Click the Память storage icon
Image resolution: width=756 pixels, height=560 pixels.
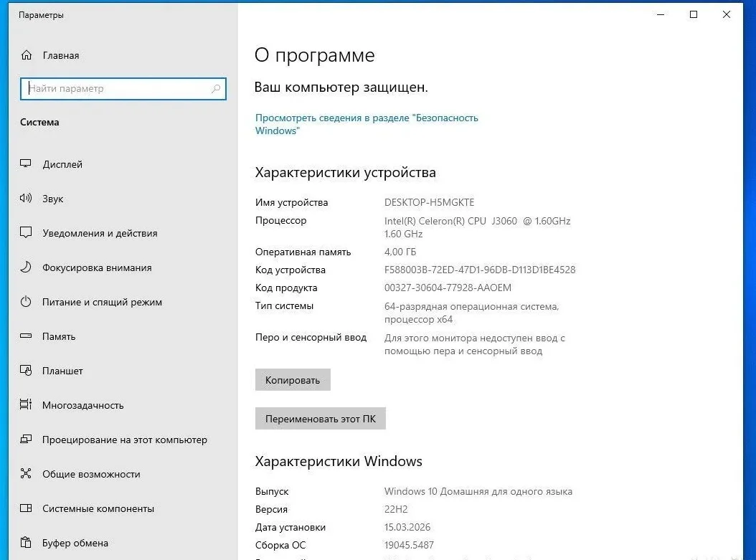point(26,336)
